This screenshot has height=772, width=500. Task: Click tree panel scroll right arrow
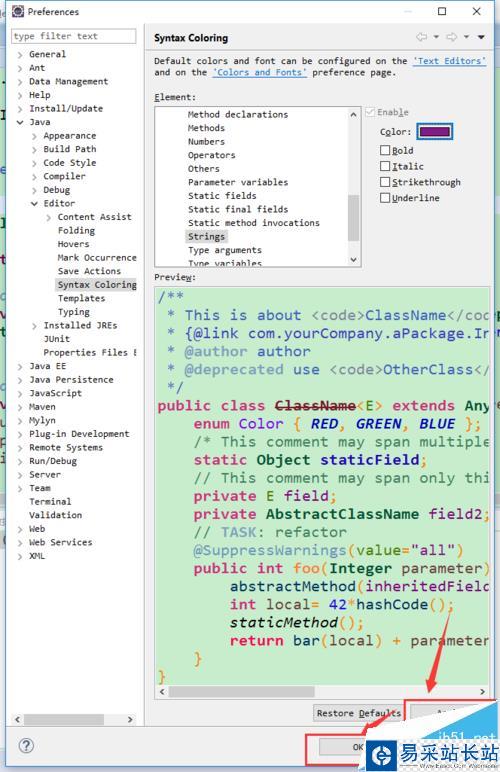click(130, 719)
